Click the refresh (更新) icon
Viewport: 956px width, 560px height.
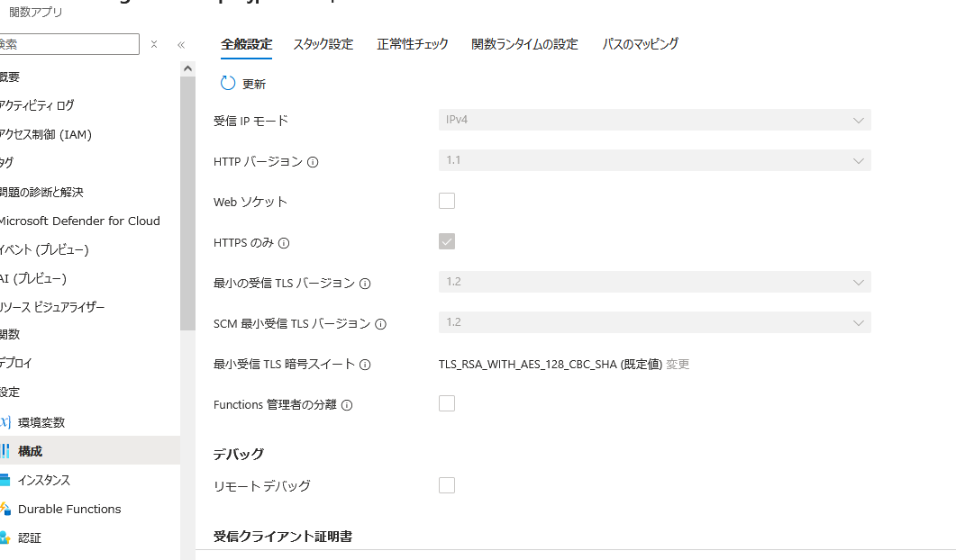(227, 84)
